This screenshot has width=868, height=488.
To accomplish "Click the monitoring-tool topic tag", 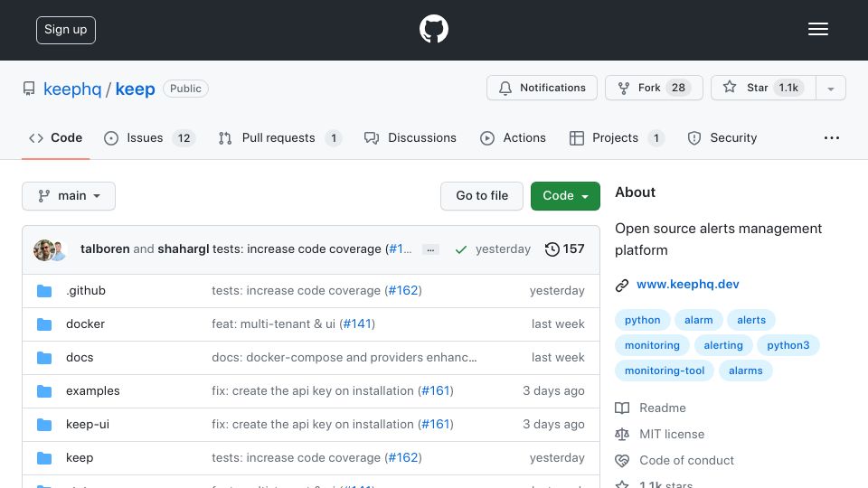I will tap(665, 371).
